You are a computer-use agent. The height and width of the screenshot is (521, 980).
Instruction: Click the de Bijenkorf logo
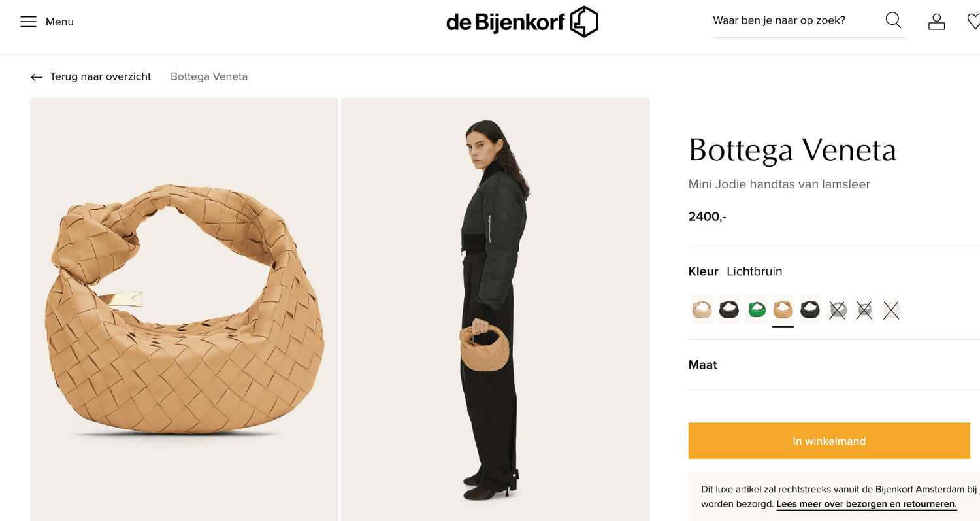(x=522, y=22)
